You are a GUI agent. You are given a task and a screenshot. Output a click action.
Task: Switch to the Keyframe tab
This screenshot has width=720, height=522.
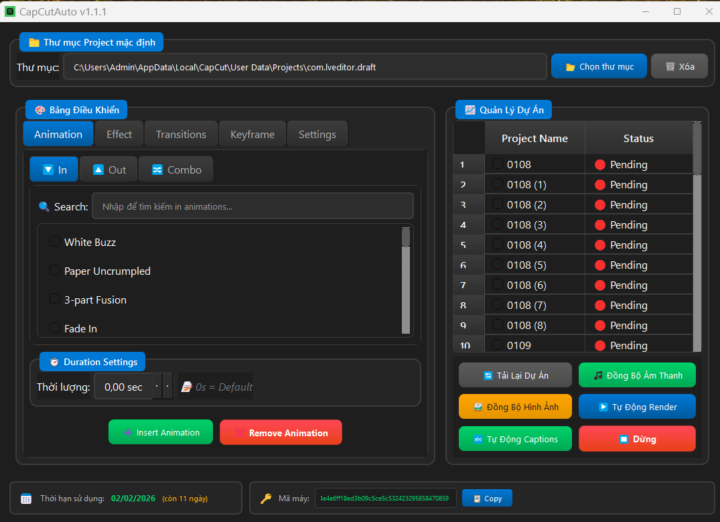coord(253,134)
